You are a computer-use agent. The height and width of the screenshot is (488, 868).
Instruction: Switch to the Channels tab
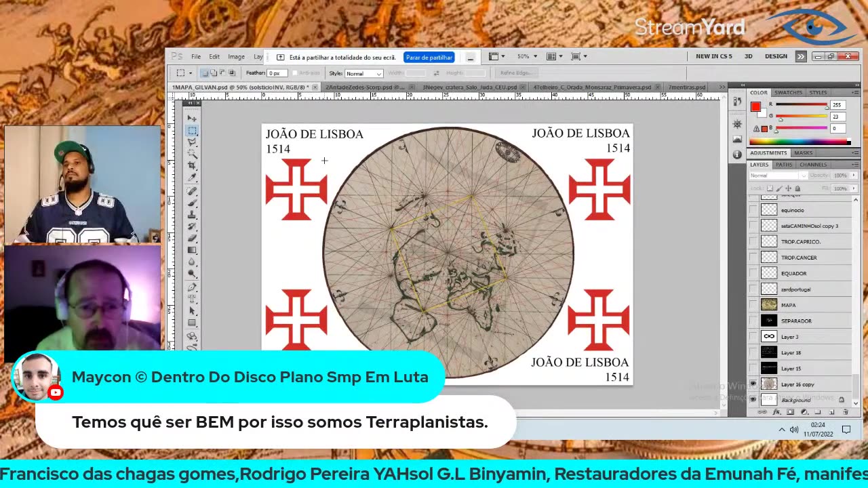813,164
